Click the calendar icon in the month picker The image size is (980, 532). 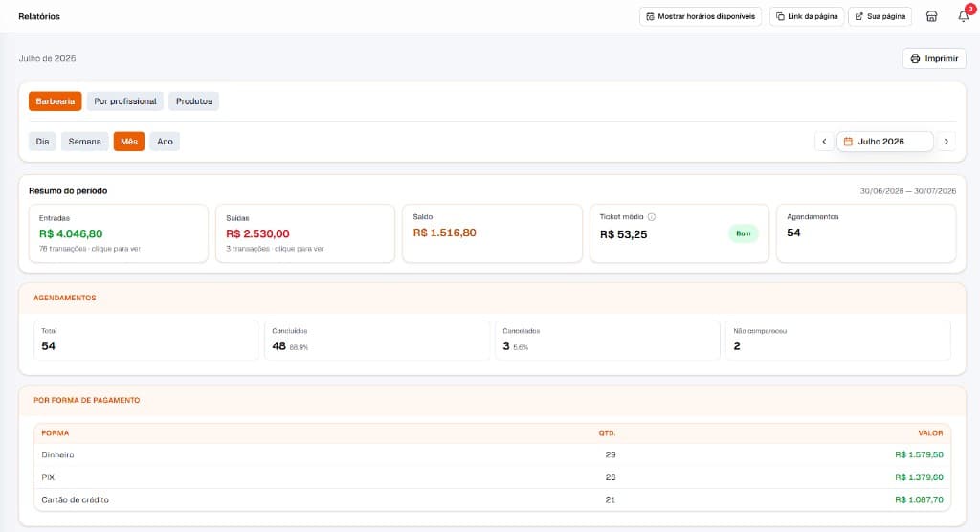tap(848, 142)
